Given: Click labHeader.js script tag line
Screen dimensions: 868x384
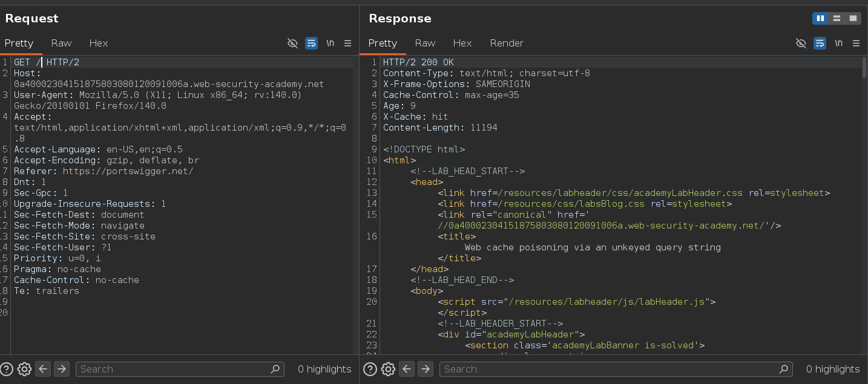Looking at the screenshot, I should point(577,302).
